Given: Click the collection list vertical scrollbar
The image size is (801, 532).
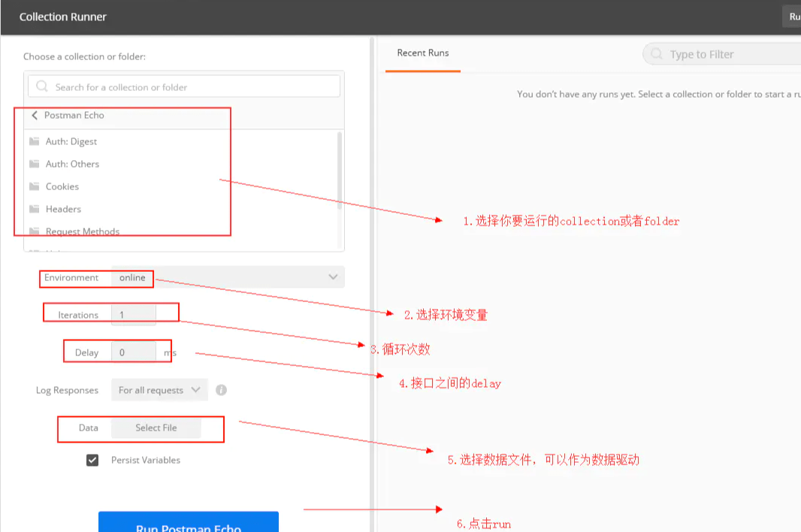Looking at the screenshot, I should click(x=340, y=173).
